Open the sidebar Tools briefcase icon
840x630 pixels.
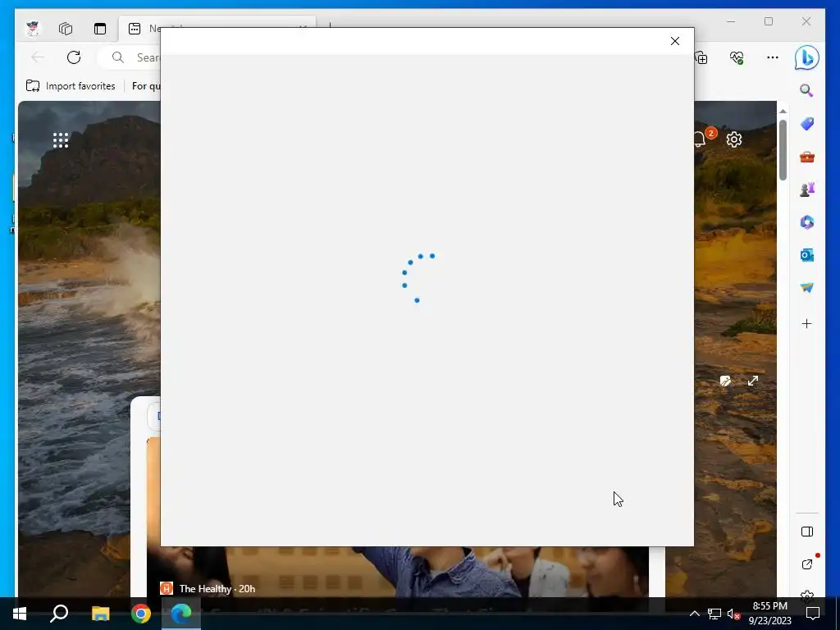807,157
